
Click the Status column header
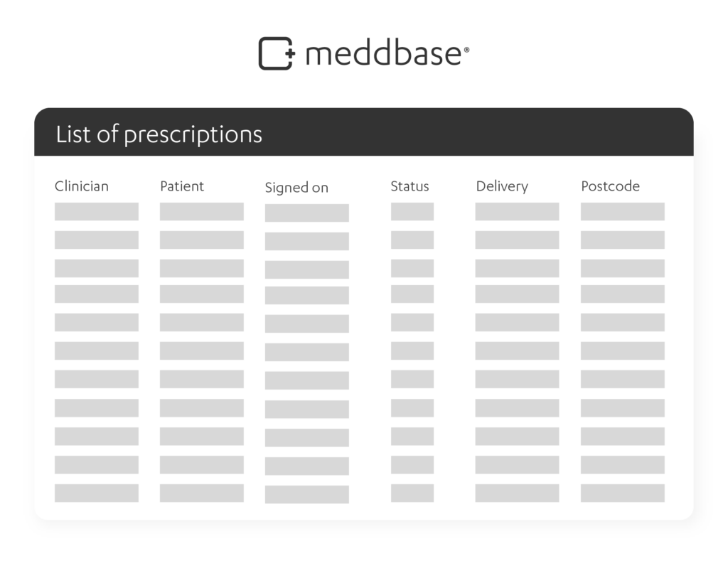pyautogui.click(x=410, y=186)
